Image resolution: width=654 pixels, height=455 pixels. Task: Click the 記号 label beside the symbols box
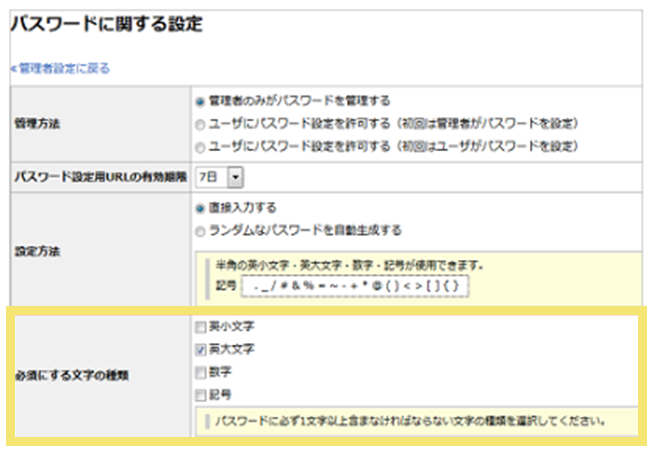225,285
